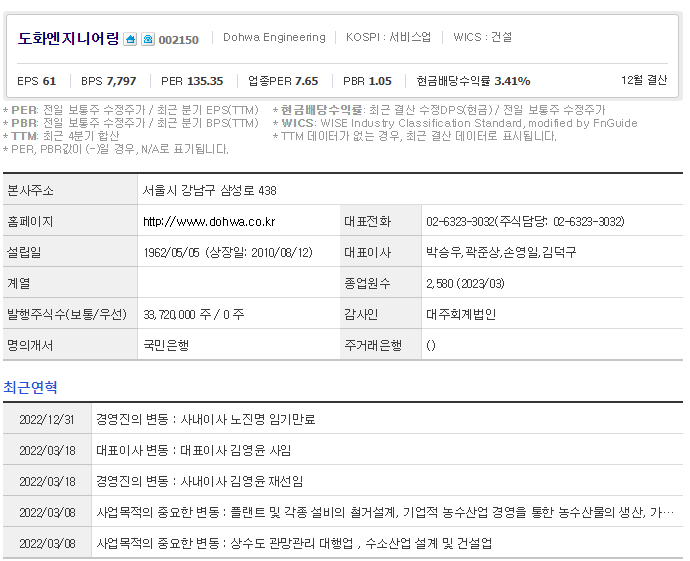Click the 현금배당수익률 3.41% value
The width and height of the screenshot is (690, 561).
[473, 81]
